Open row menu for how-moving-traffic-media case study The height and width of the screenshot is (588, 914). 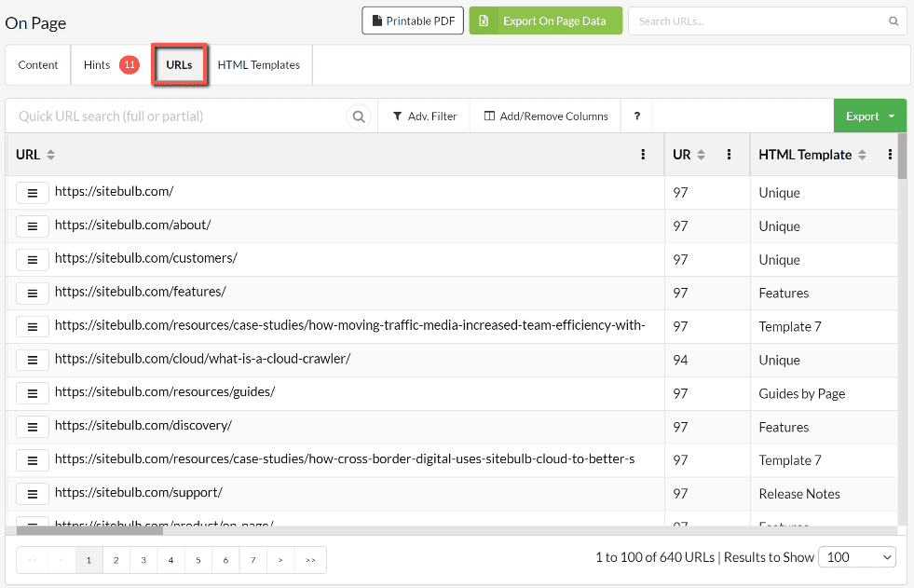pos(32,327)
